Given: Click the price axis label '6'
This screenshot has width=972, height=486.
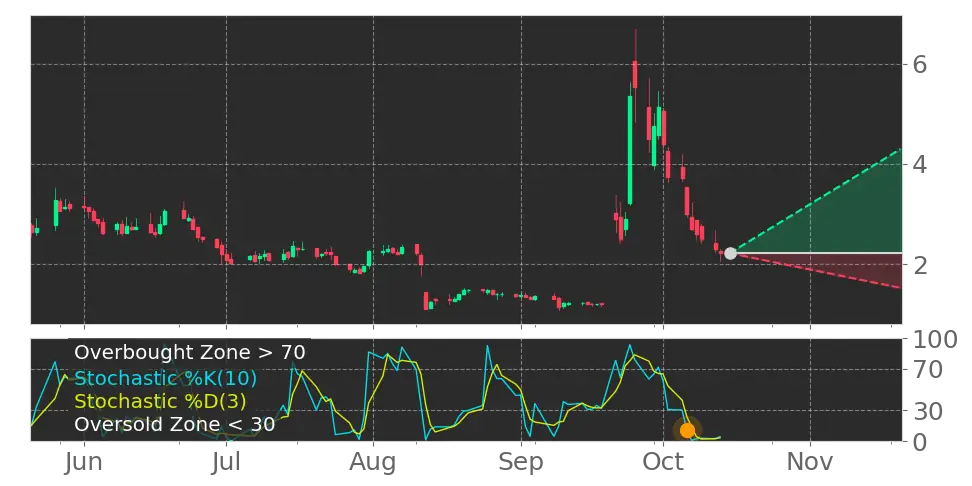Looking at the screenshot, I should (920, 64).
